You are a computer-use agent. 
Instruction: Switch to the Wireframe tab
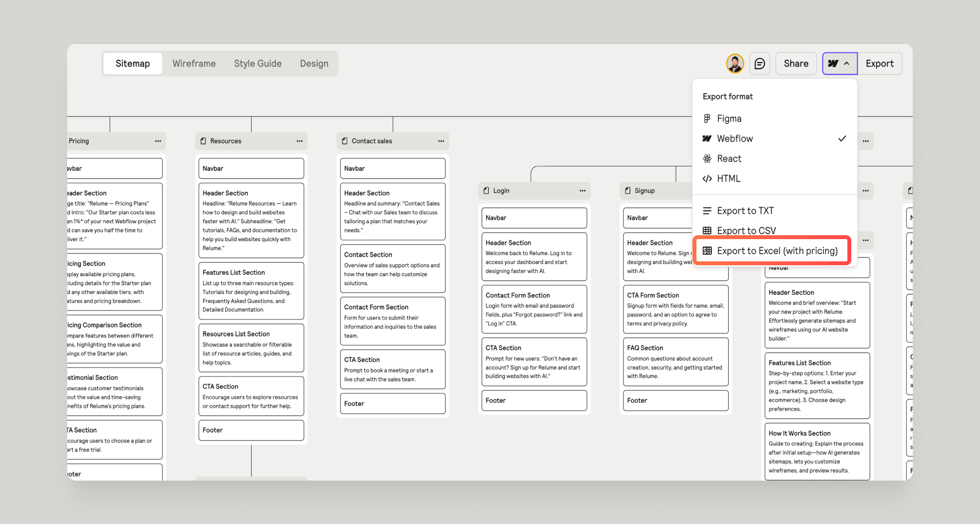(194, 64)
